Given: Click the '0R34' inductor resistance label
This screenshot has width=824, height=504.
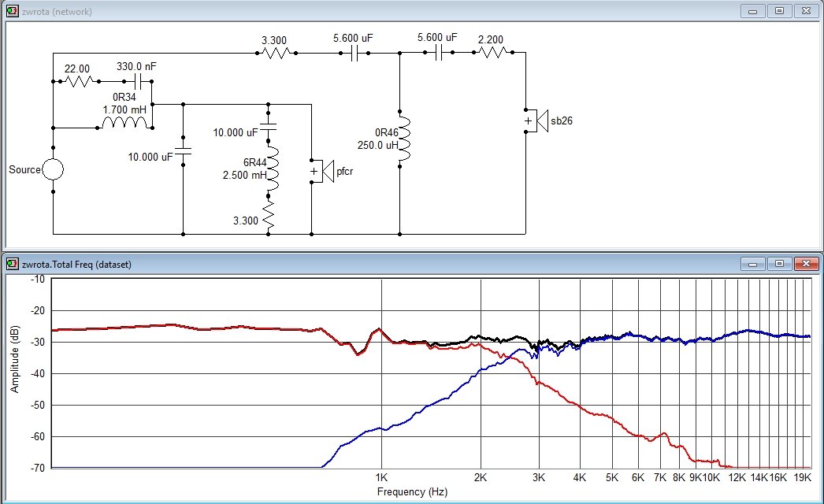Looking at the screenshot, I should coord(124,97).
